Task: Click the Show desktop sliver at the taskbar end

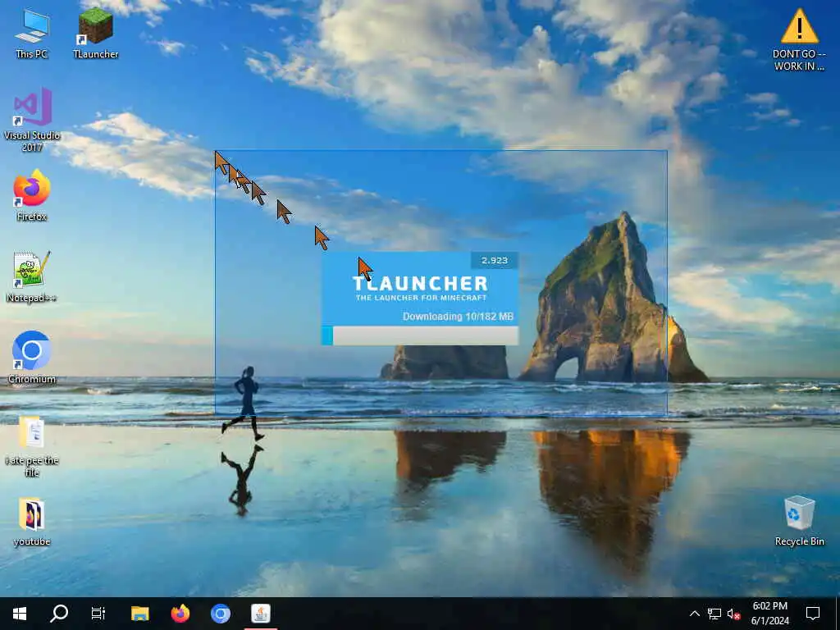Action: (x=838, y=614)
